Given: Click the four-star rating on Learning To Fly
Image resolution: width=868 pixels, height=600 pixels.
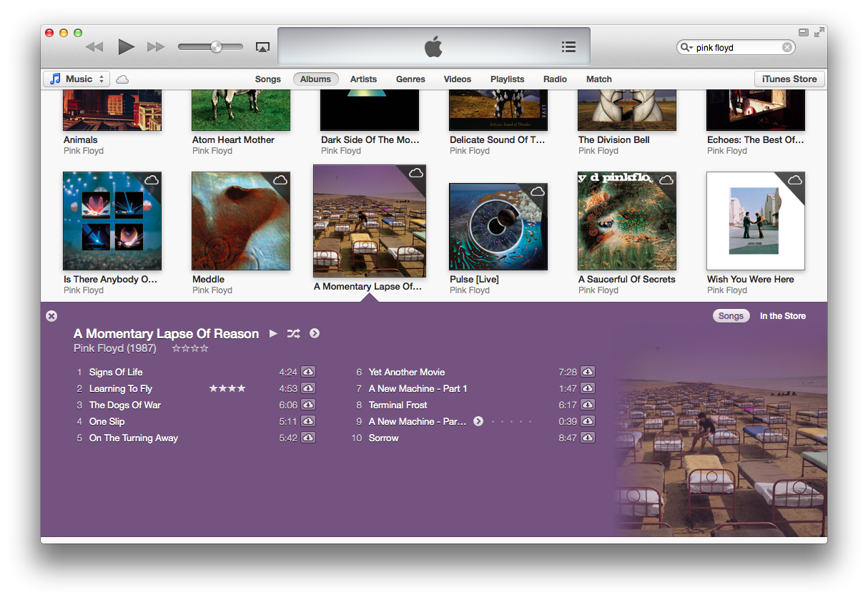Looking at the screenshot, I should pyautogui.click(x=227, y=388).
